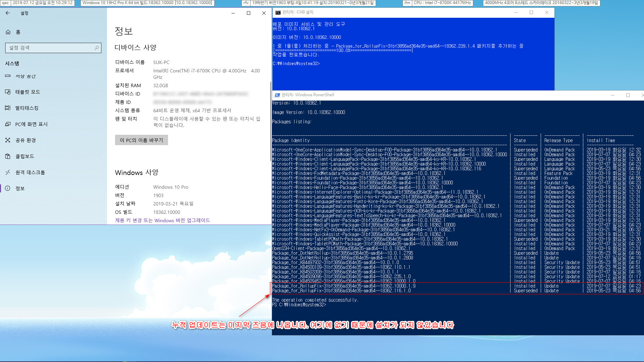Screen dimensions: 644x362
Task: Select the Microsoft-Windows-NetFx3-OnDemand-Package row
Action: (456, 230)
